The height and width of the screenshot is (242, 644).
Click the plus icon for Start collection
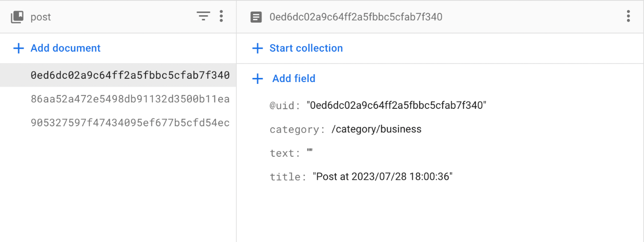pos(258,48)
